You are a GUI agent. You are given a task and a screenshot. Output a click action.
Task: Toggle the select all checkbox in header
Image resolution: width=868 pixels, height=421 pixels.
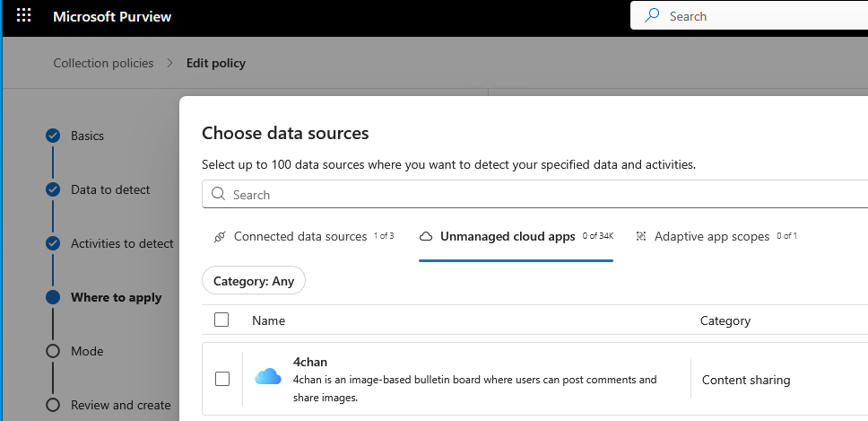pyautogui.click(x=222, y=320)
